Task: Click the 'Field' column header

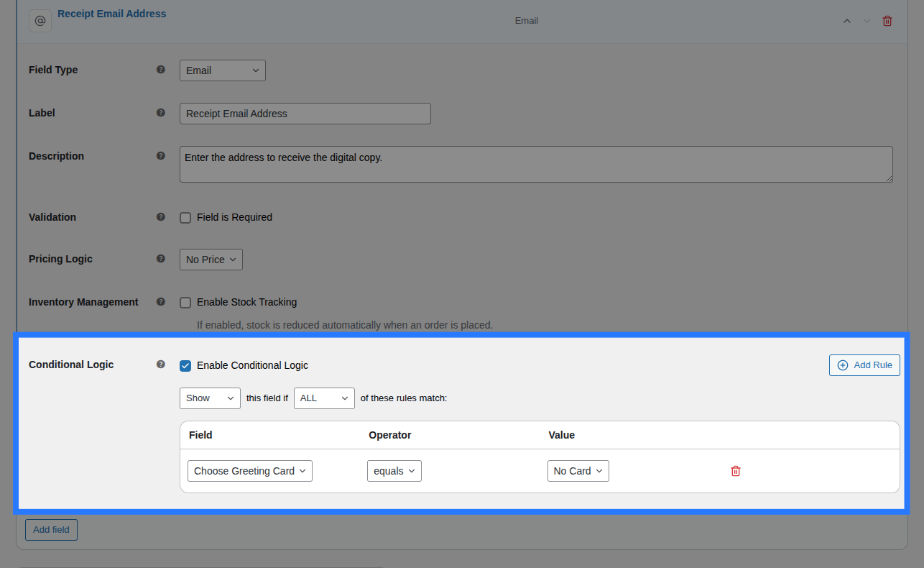Action: pos(200,435)
